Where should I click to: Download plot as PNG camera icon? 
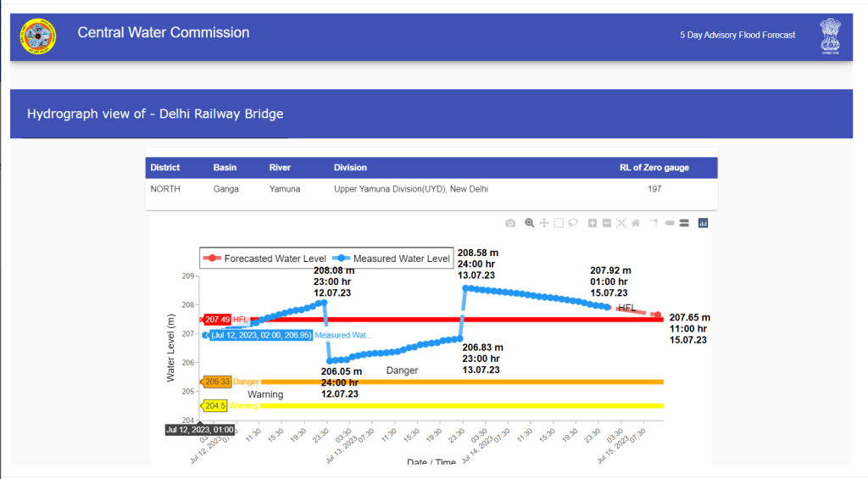(x=510, y=223)
